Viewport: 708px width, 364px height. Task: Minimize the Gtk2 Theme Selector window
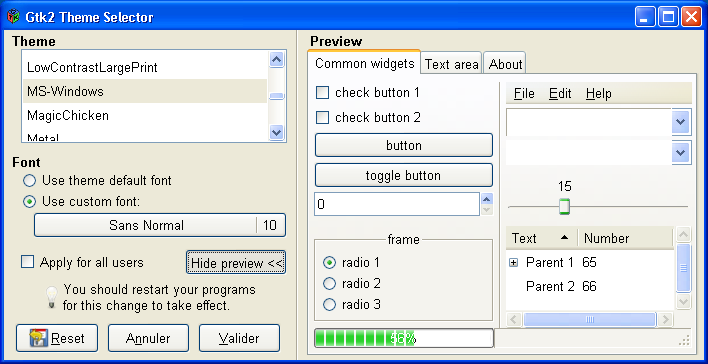point(645,18)
